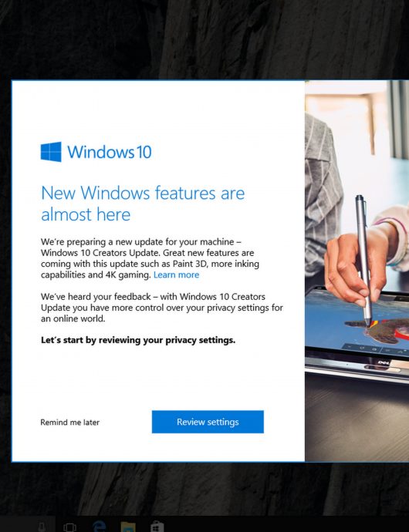
Task: Click the Windows 10 wordmark text
Action: 110,152
